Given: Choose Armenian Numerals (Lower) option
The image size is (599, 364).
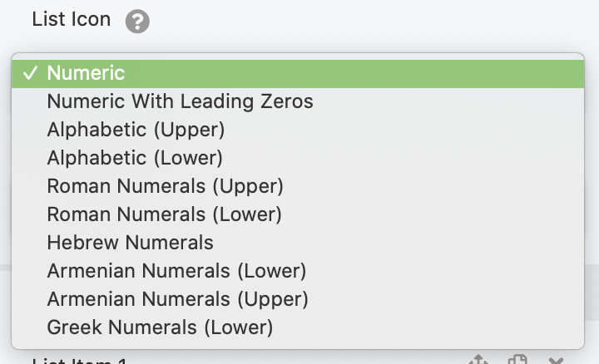Looking at the screenshot, I should point(176,271).
